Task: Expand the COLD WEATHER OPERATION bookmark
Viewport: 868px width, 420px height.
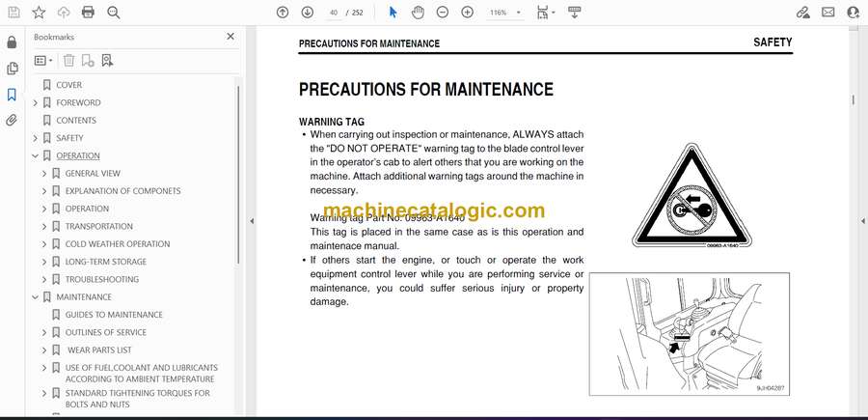Action: [x=44, y=244]
